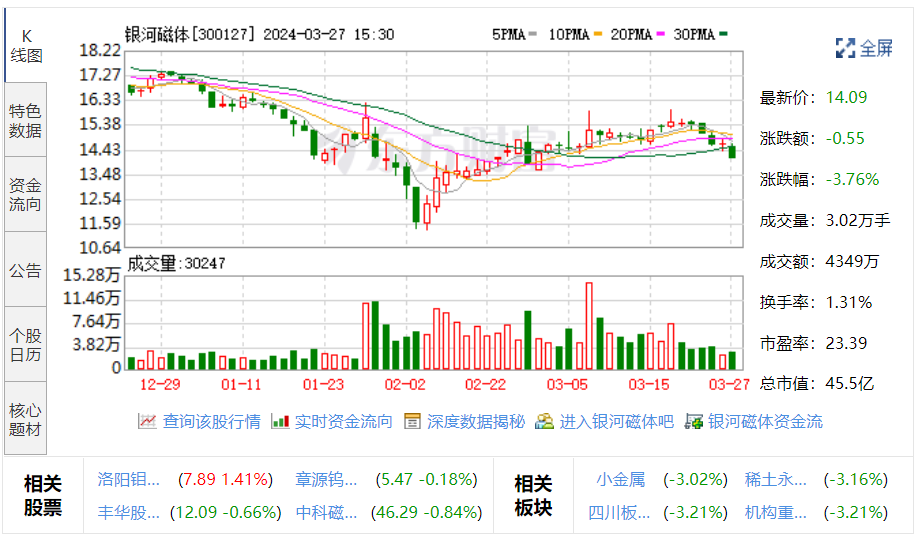Open the 四川板... sector link
Viewport: 917px width, 540px height.
click(x=619, y=512)
